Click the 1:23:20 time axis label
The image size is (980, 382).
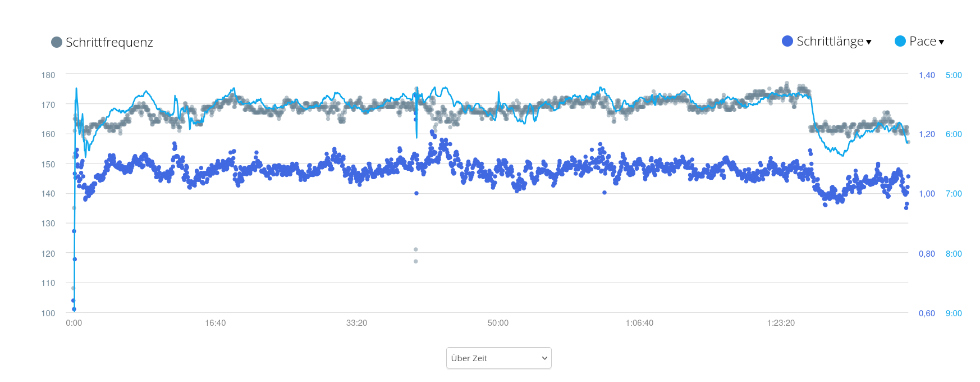781,323
